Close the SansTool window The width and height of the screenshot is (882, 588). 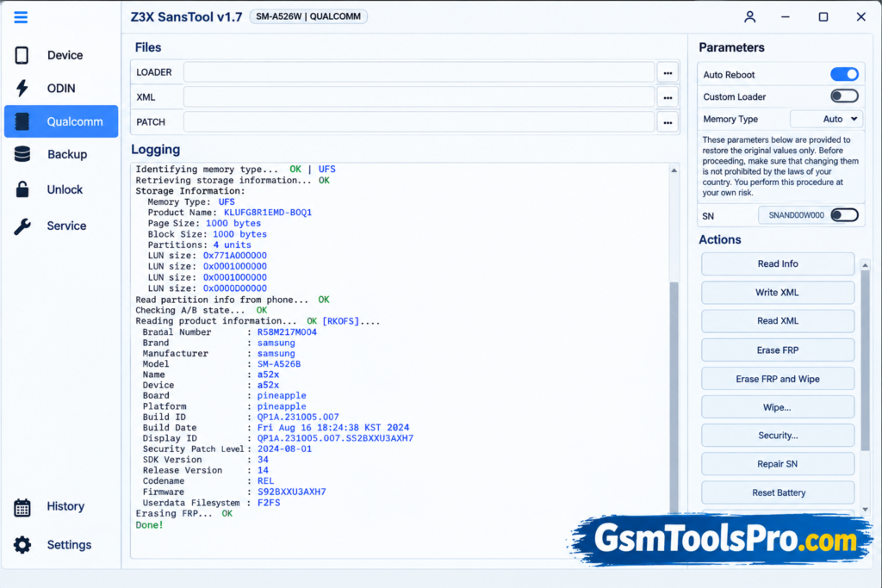[x=861, y=17]
